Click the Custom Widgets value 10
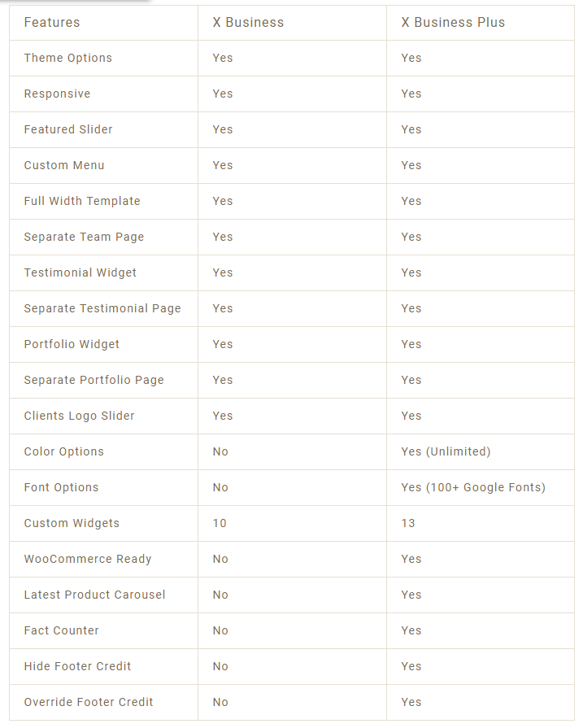 (220, 523)
